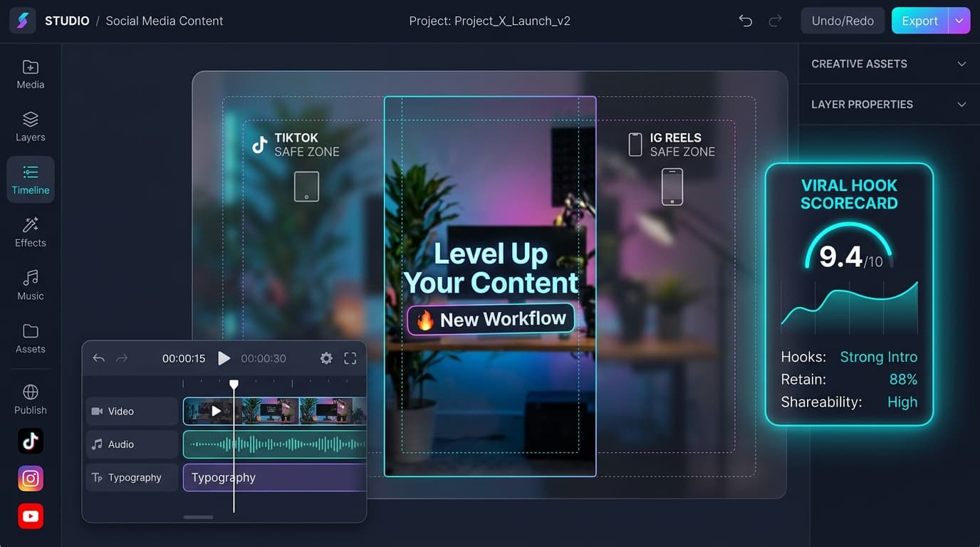Select the "Level Up Your Content" headline
The height and width of the screenshot is (547, 980).
point(491,269)
